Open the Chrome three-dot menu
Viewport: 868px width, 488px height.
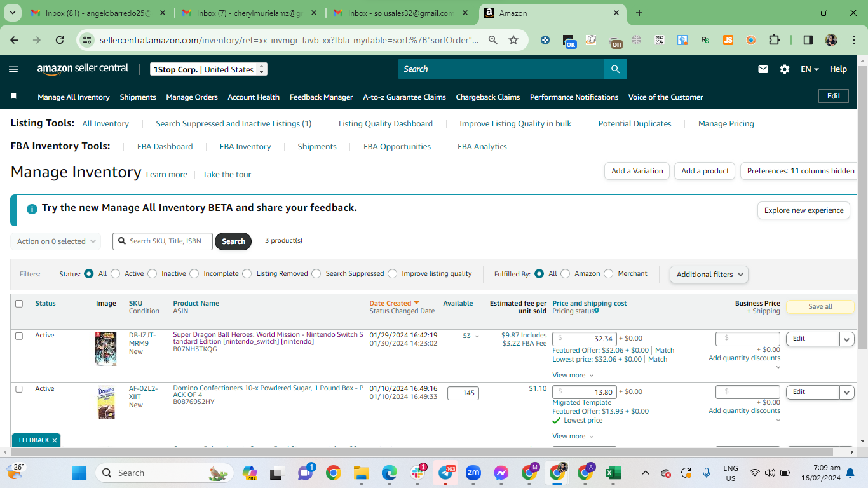click(853, 40)
